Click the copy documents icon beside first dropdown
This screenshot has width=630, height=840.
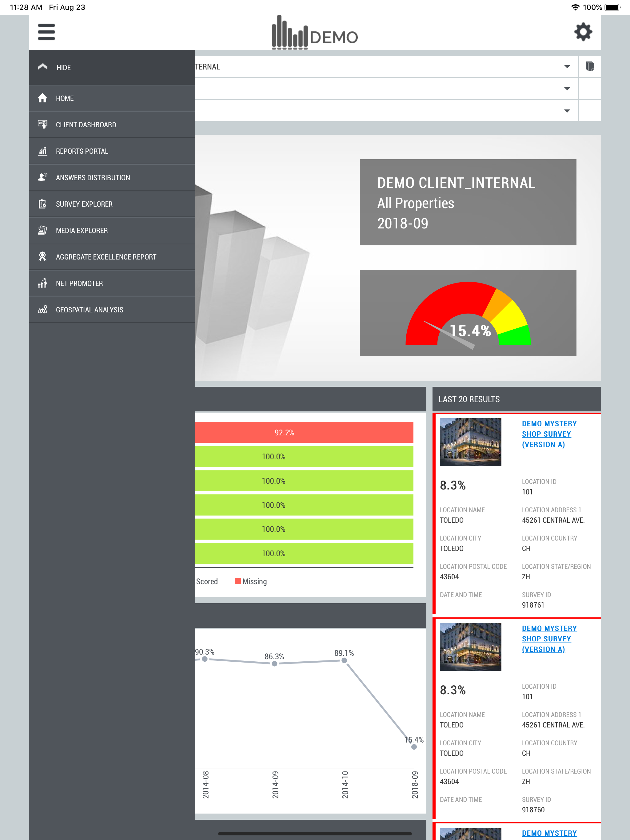pos(590,66)
